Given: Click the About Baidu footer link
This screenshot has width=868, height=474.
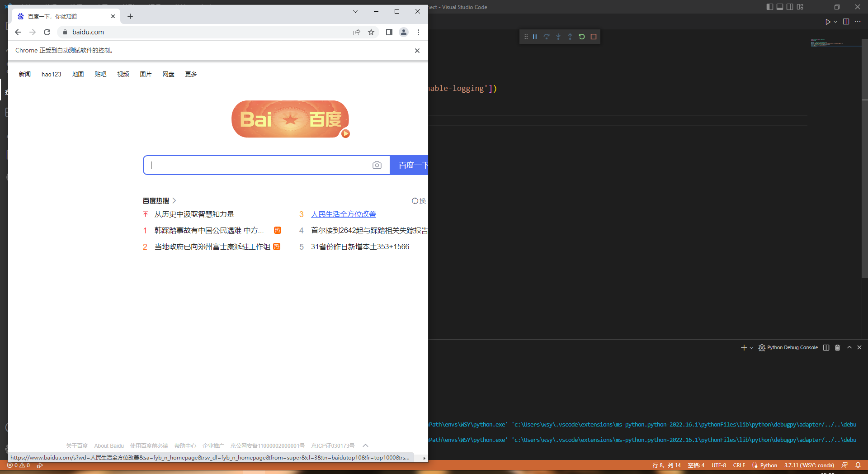Looking at the screenshot, I should coord(108,446).
